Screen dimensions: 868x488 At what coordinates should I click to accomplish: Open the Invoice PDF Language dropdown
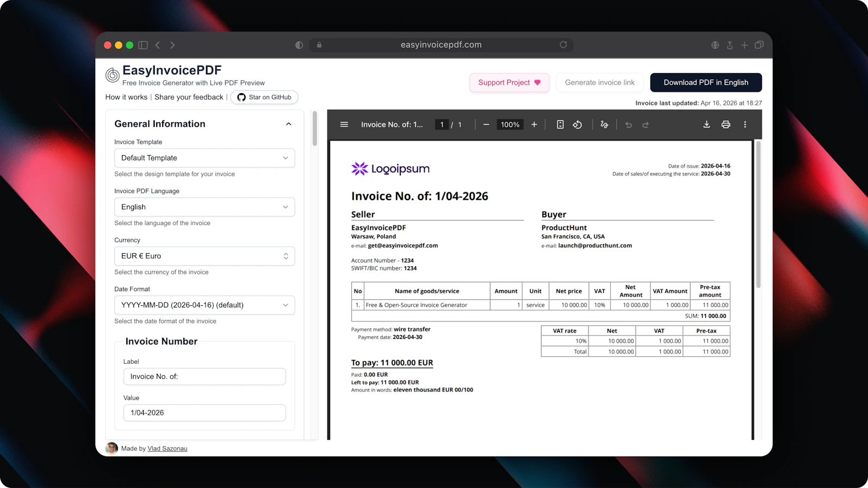(204, 207)
